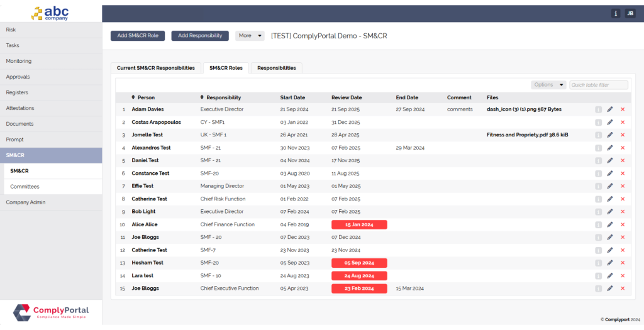Remove Daniel Test row using red X
644x330 pixels.
click(x=623, y=160)
